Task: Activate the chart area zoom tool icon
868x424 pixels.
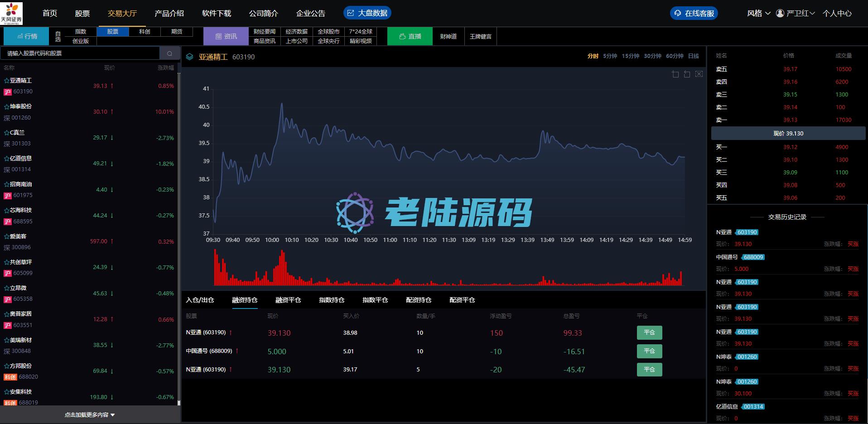Action: click(675, 74)
